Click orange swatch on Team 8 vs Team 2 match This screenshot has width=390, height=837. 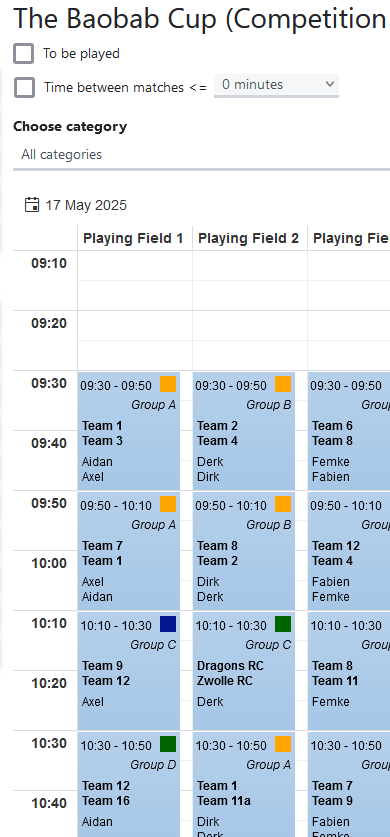(283, 504)
